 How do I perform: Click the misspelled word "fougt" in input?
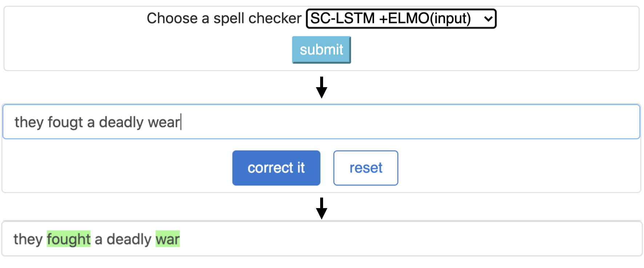click(65, 122)
